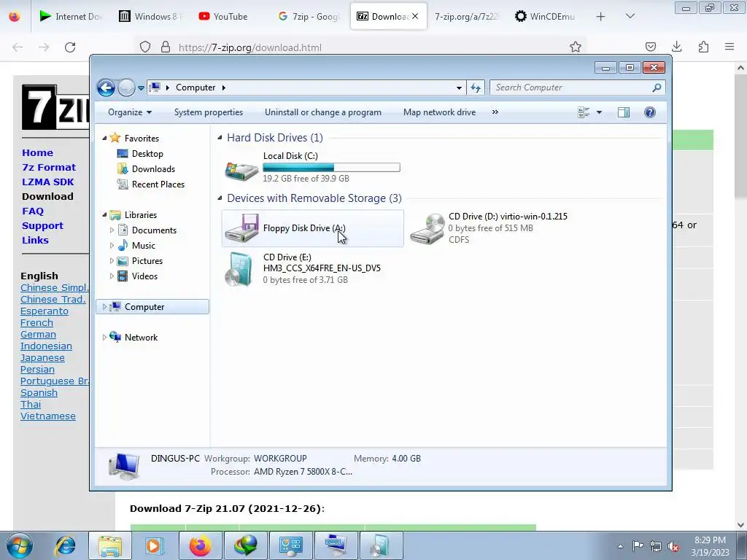Click the volume icon in system tray
The width and height of the screenshot is (747, 560).
tap(673, 546)
